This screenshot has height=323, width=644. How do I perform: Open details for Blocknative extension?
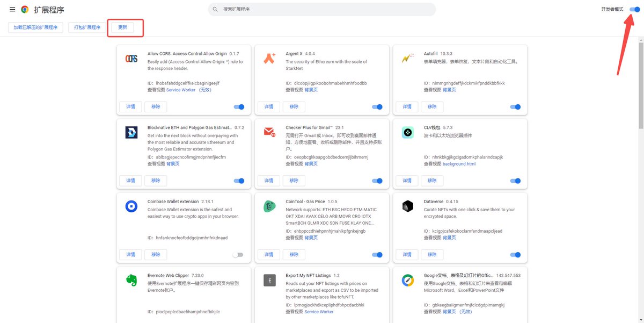(130, 181)
